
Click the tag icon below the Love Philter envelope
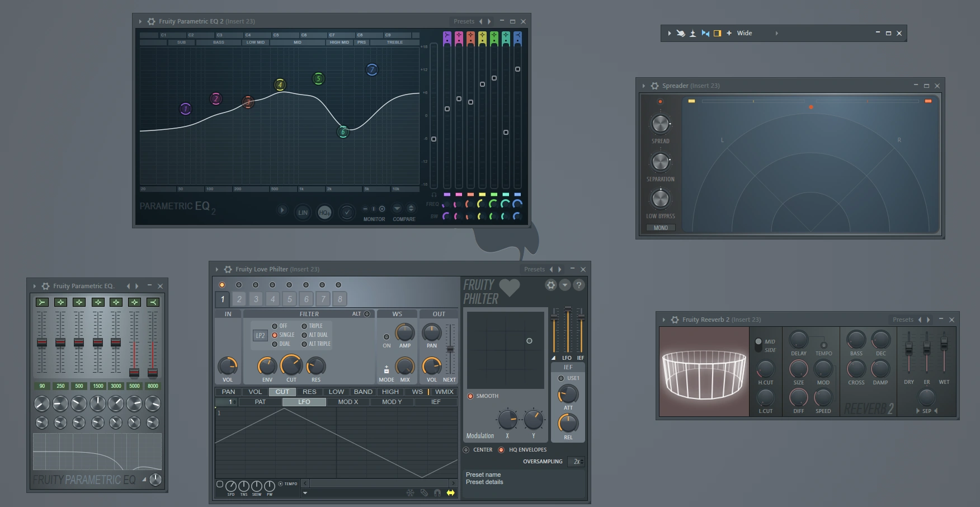point(424,492)
